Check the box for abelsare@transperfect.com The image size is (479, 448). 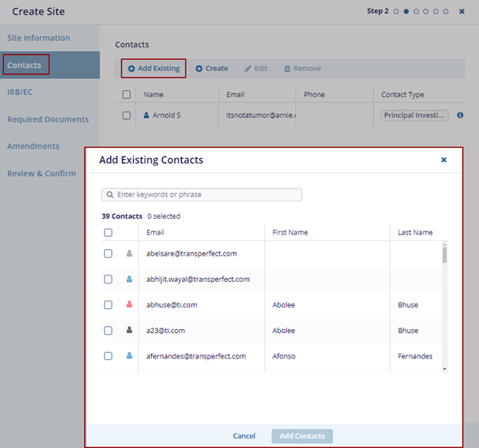[x=109, y=253]
